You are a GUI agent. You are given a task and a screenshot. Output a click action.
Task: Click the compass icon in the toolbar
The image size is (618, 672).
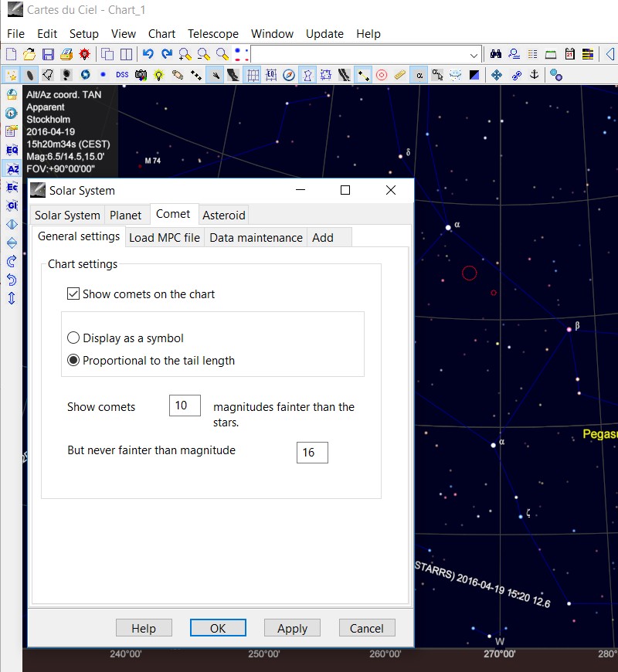click(x=289, y=76)
